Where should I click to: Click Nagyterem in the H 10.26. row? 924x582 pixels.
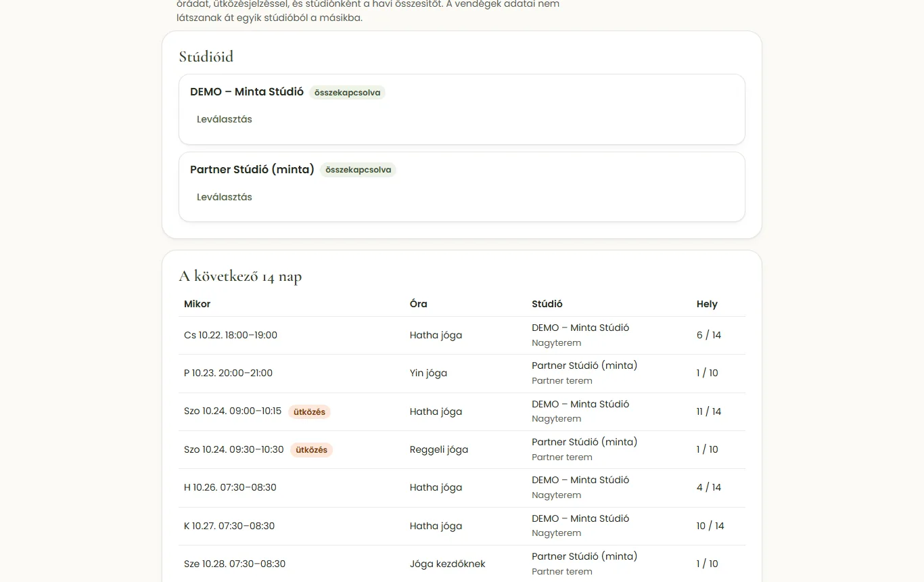[557, 495]
